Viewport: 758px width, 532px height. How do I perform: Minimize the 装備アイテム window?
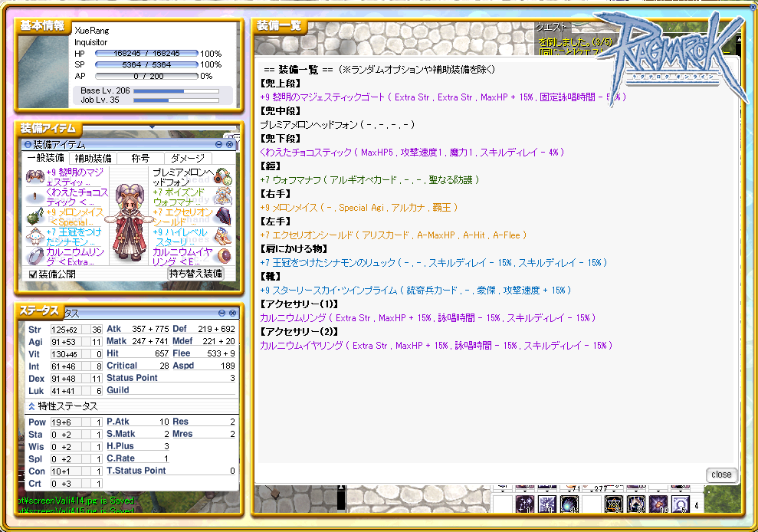click(x=218, y=144)
